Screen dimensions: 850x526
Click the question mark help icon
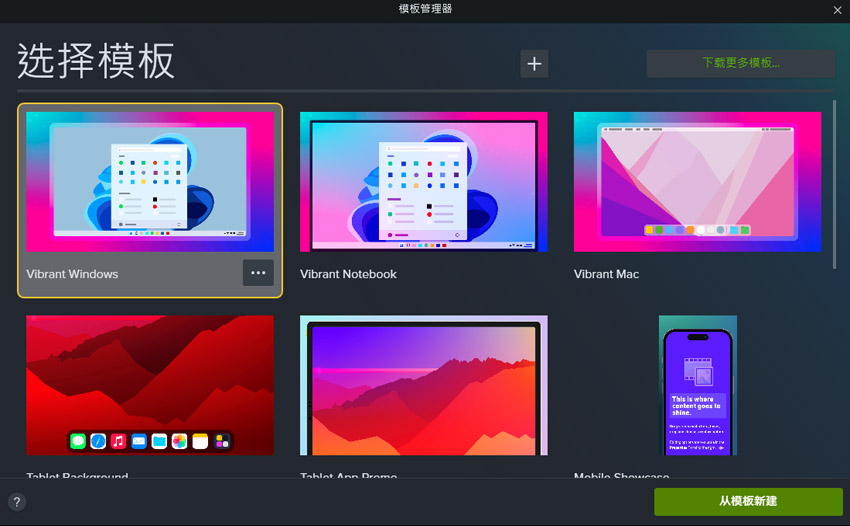pos(17,502)
